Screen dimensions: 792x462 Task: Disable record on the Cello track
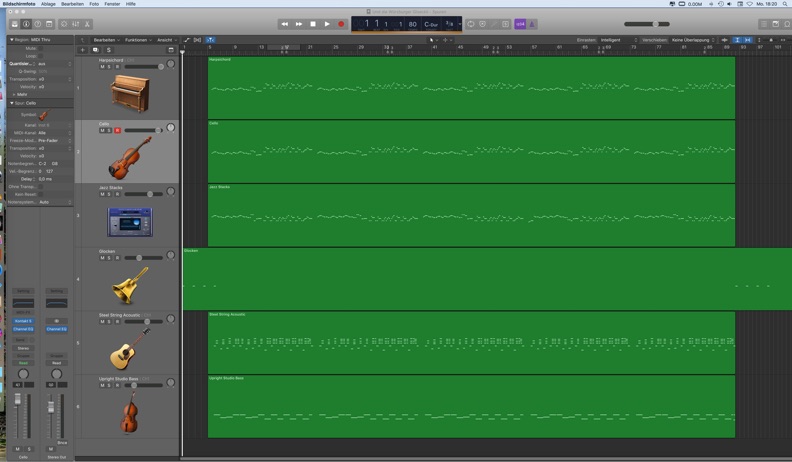point(117,130)
